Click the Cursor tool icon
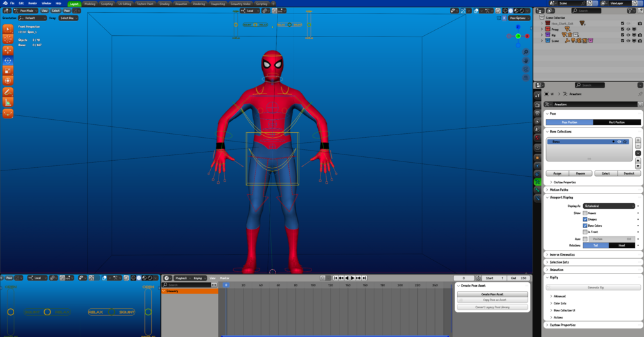Viewport: 644px width, 337px height. (x=8, y=40)
